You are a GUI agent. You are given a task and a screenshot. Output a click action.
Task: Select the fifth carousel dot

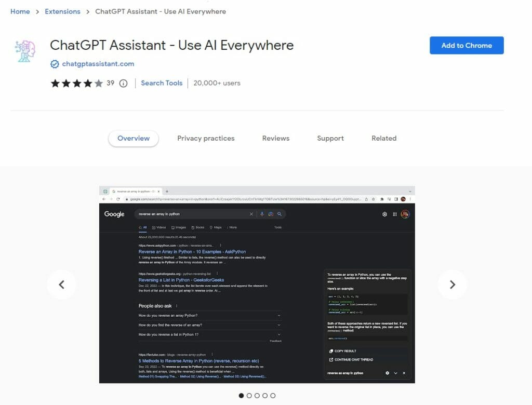(273, 396)
